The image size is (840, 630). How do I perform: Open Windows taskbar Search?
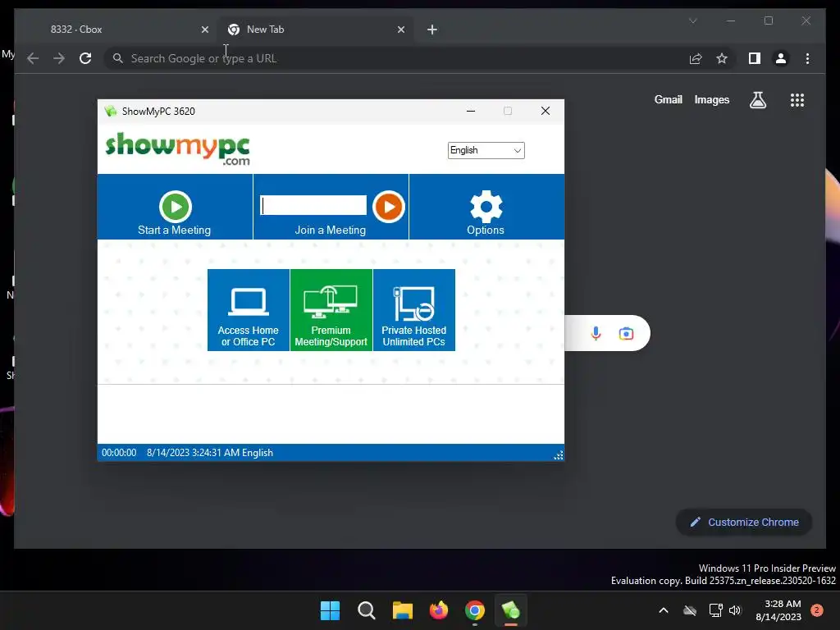tap(367, 610)
